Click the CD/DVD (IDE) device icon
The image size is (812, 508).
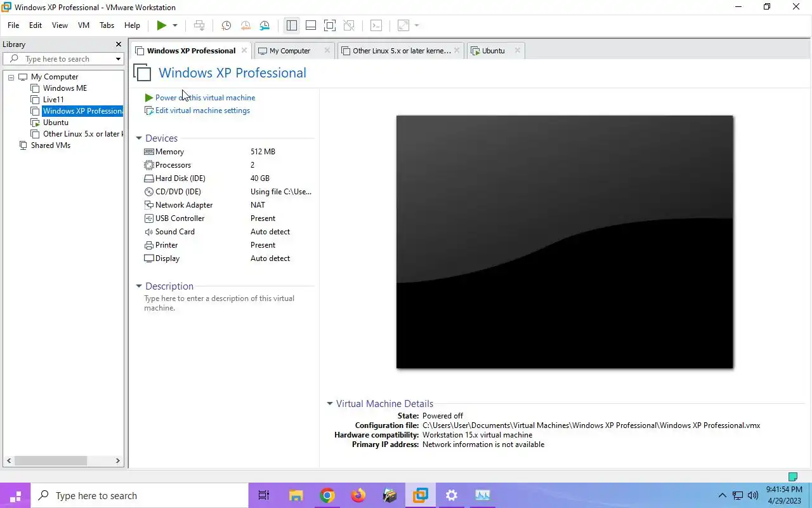(149, 192)
